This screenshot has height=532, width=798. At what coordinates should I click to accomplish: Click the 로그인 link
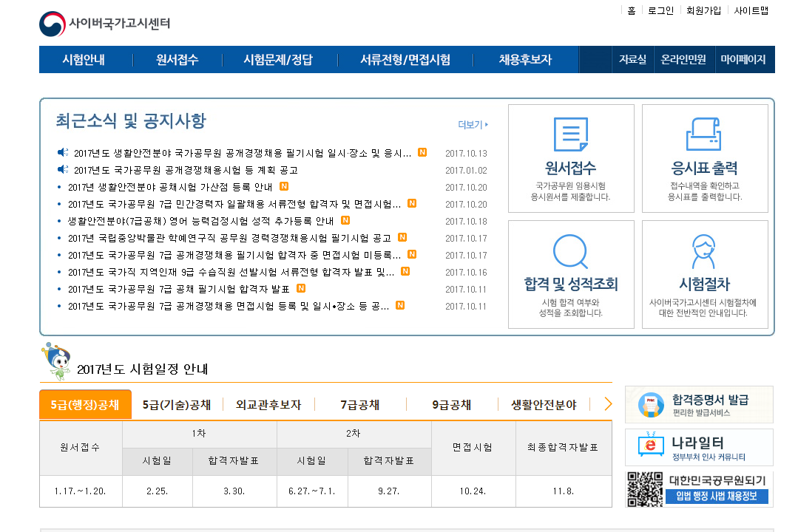point(660,10)
